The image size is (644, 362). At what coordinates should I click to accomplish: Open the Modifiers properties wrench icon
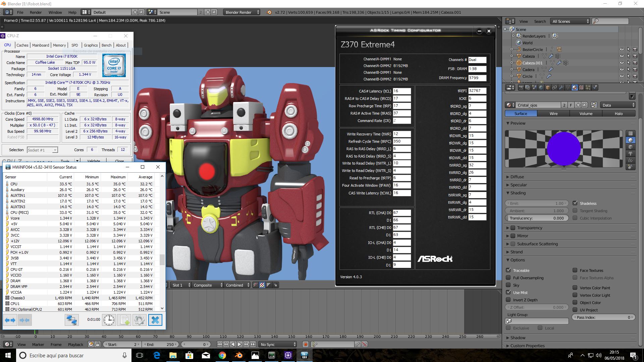click(x=561, y=88)
